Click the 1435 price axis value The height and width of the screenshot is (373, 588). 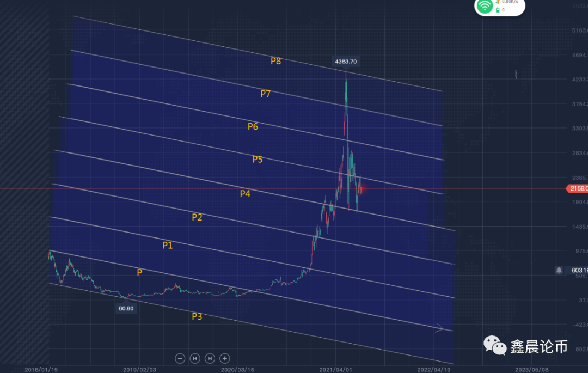pos(580,227)
